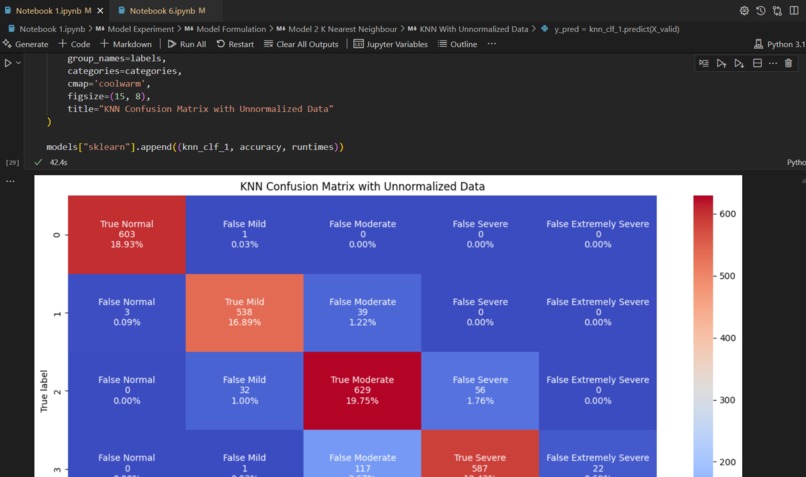
Task: Click False Moderate 39 cell
Action: (362, 312)
